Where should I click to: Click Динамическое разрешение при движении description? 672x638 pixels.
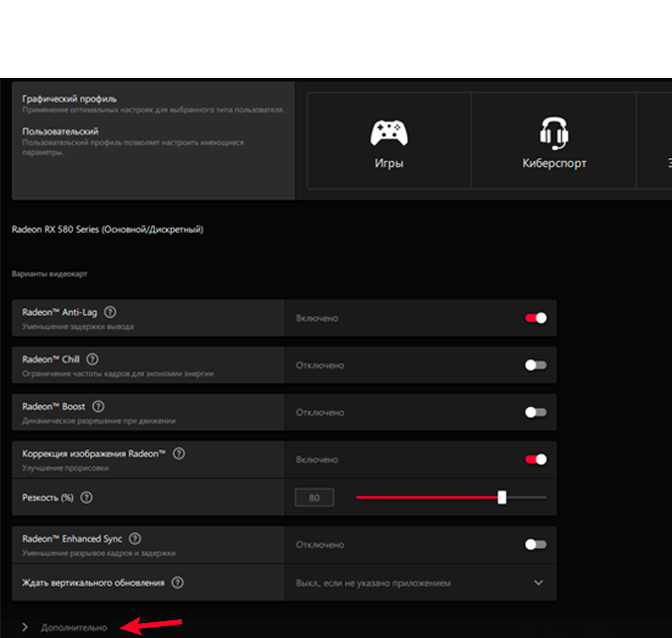(99, 421)
